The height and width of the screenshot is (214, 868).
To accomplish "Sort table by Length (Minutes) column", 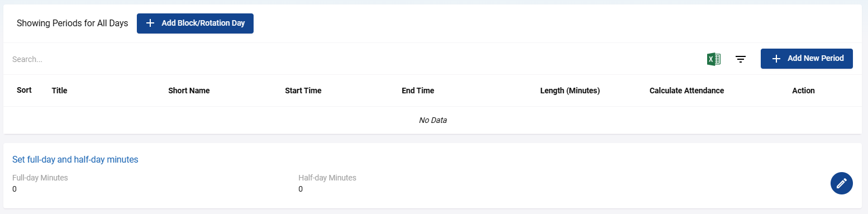I will point(570,91).
